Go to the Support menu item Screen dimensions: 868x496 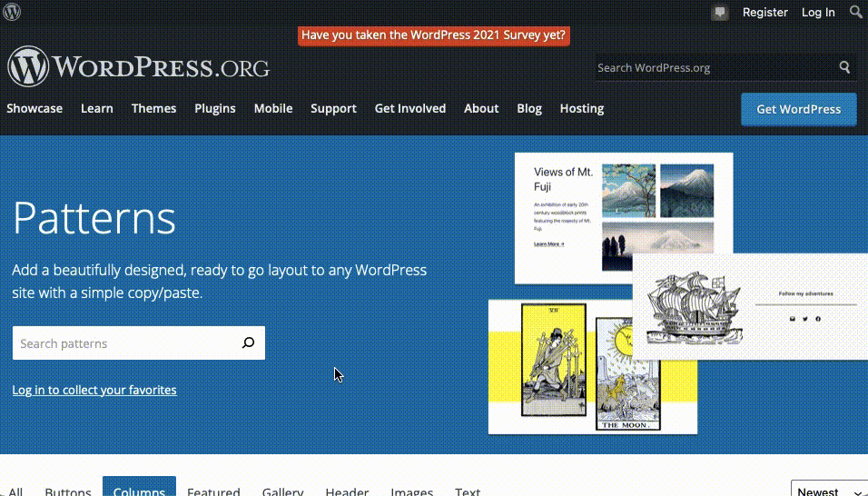pyautogui.click(x=333, y=108)
